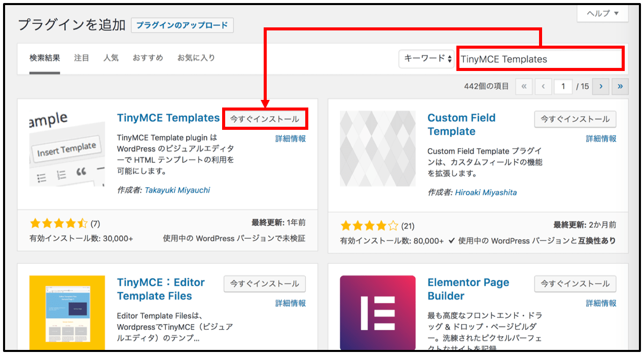Click 有効インストール数: 30,000+ text
The image size is (644, 355).
coord(81,238)
